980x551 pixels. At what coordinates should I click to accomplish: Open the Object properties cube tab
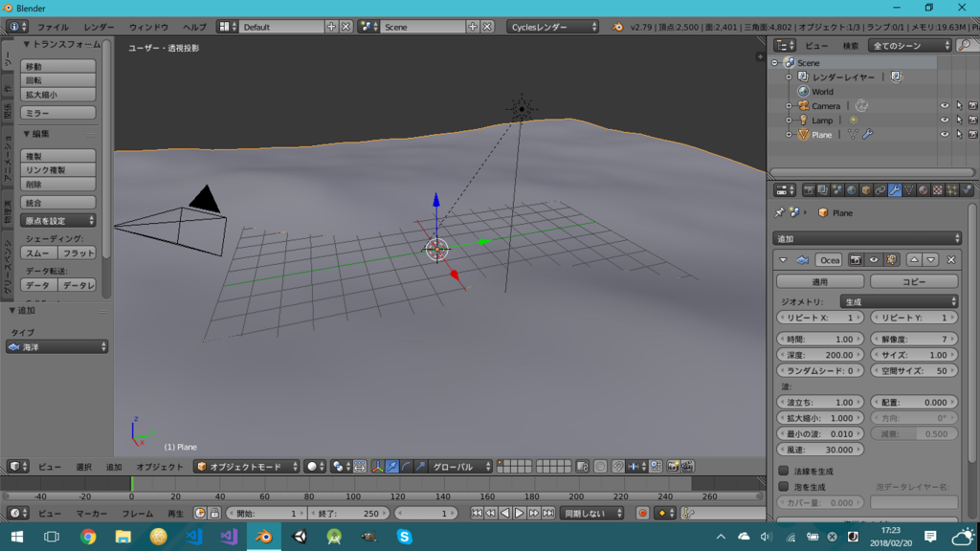pyautogui.click(x=865, y=190)
